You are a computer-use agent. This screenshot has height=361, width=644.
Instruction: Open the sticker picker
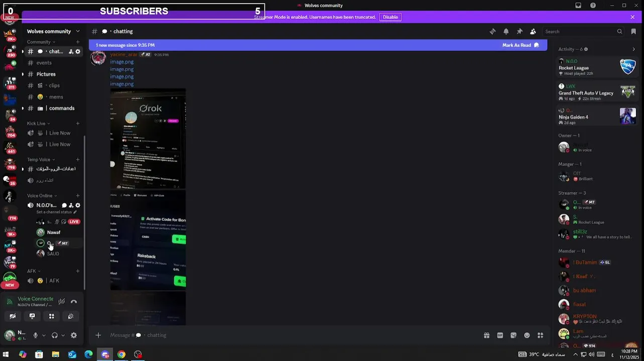click(x=513, y=335)
